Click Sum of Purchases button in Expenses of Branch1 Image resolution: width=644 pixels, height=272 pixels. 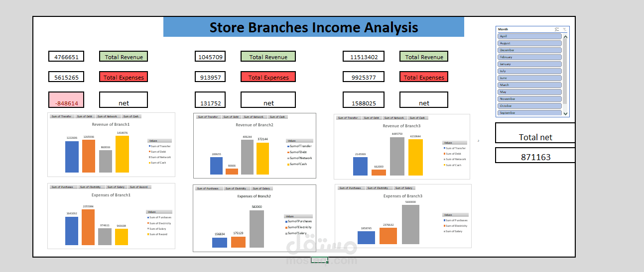click(63, 187)
